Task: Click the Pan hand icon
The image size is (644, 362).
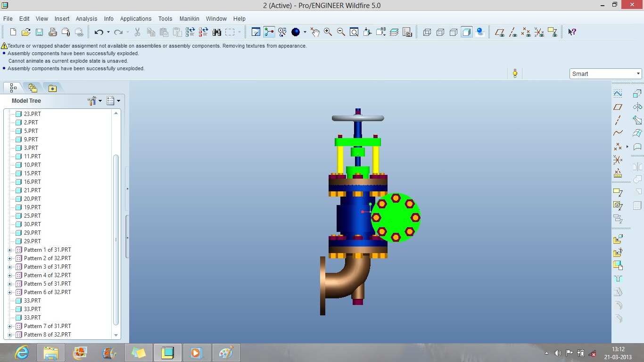Action: (314, 32)
